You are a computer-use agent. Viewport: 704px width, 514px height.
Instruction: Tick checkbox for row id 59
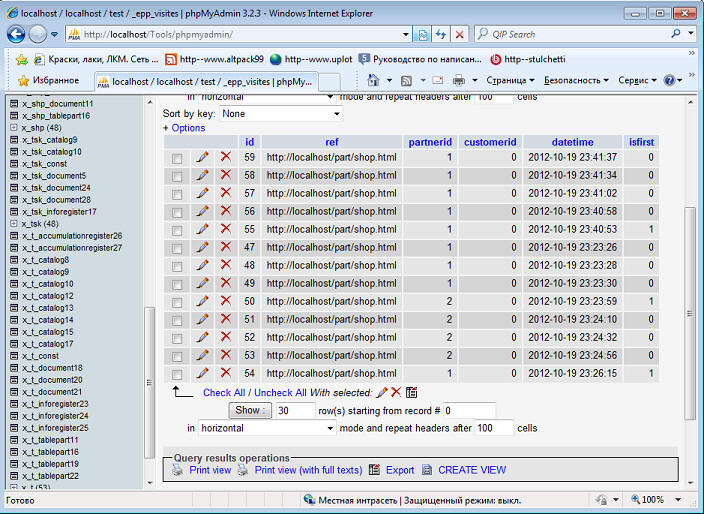(177, 158)
